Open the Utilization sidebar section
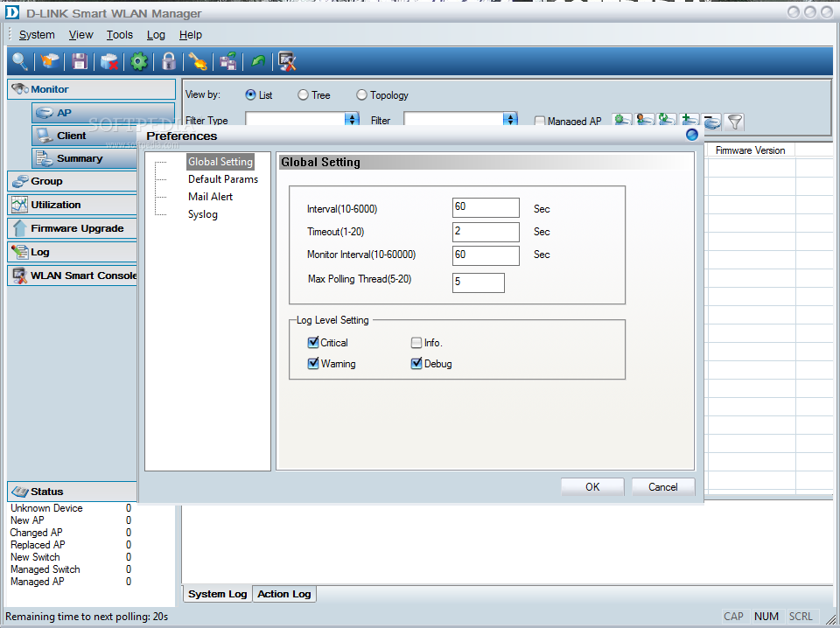Screen dimensions: 840x628 tap(72, 205)
